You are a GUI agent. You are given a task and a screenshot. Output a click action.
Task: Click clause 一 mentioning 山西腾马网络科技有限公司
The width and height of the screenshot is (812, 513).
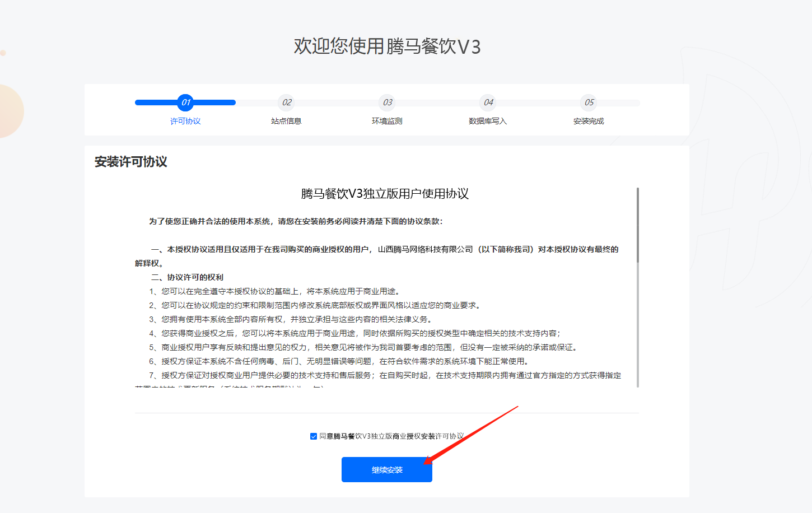377,256
